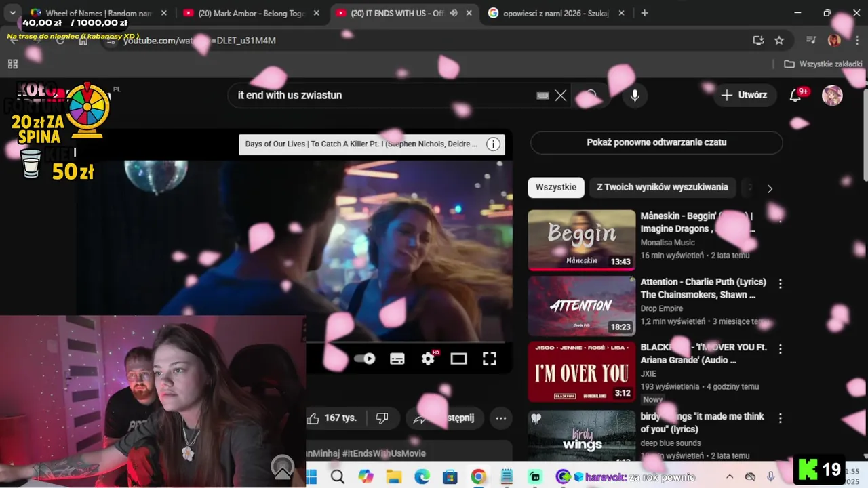Close the Wheel of Names tab
The height and width of the screenshot is (488, 868).
coord(163,13)
